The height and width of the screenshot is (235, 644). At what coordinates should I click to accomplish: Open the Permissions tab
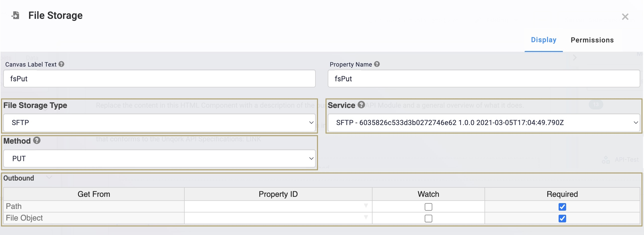click(x=592, y=40)
